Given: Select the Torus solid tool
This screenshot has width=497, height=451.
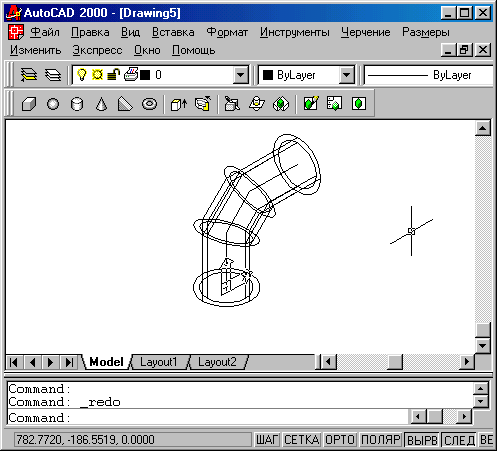Looking at the screenshot, I should [149, 104].
